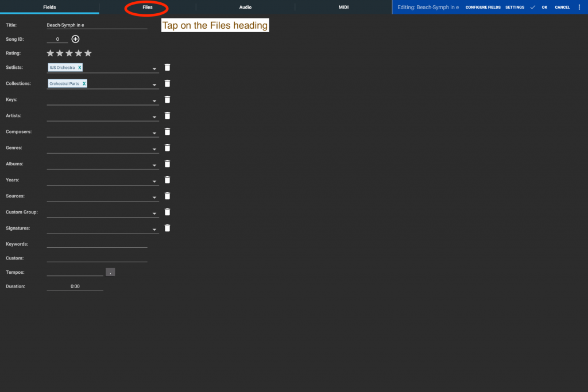588x392 pixels.
Task: Open the Audio tab
Action: 245,7
